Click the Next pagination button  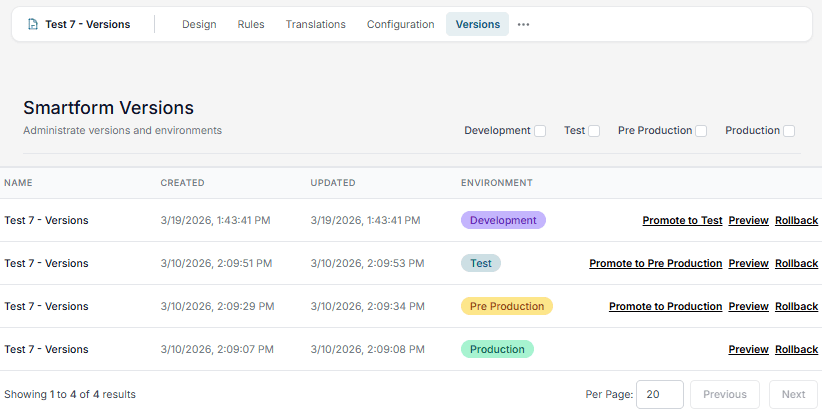pyautogui.click(x=793, y=394)
